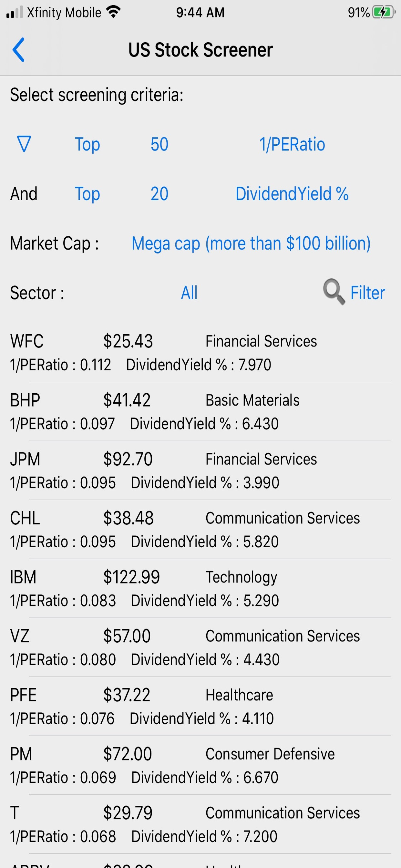Open the first 'Top' selector beside the triangle

point(87,144)
